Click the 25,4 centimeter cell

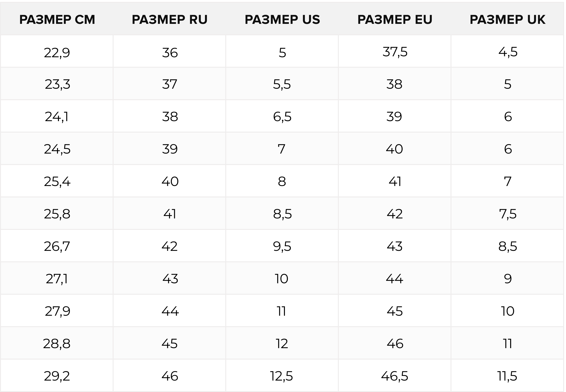click(x=57, y=181)
